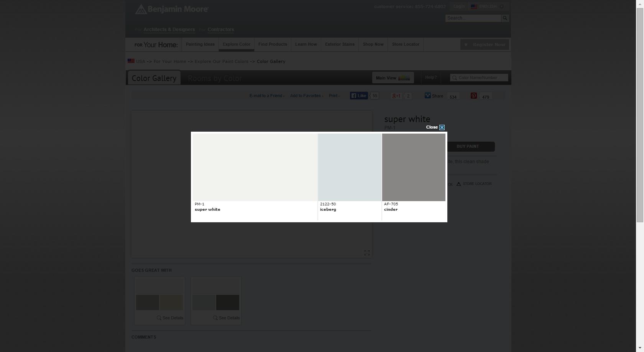
Task: Open the English language dropdown
Action: coord(488,7)
